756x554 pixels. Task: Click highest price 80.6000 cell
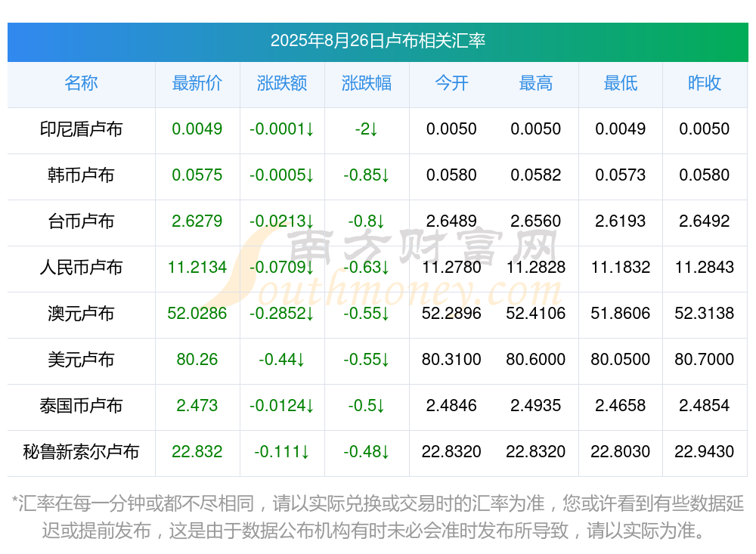click(536, 360)
